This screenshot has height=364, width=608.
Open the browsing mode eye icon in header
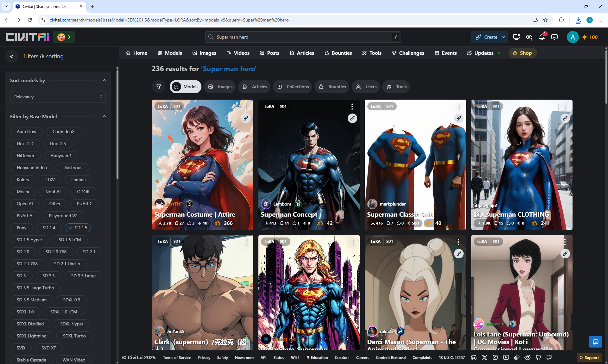click(x=529, y=37)
